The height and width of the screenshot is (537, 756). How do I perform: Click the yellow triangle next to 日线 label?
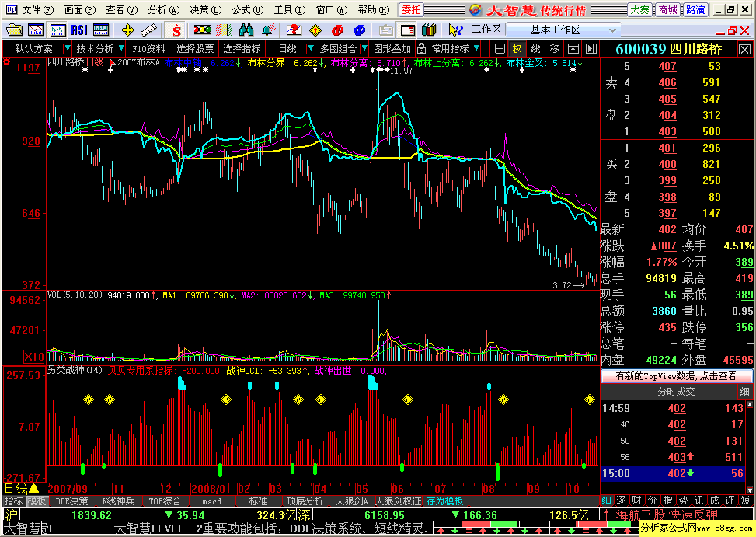33,489
